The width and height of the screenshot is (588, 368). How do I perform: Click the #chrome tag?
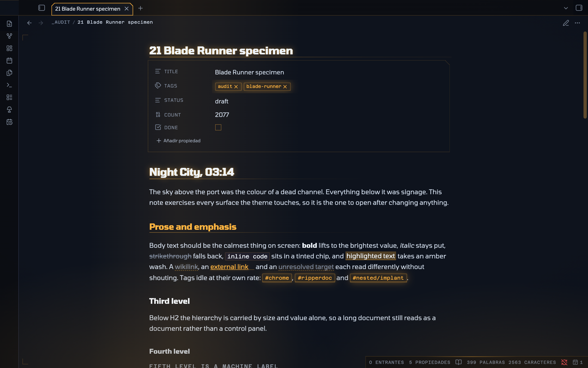click(277, 278)
